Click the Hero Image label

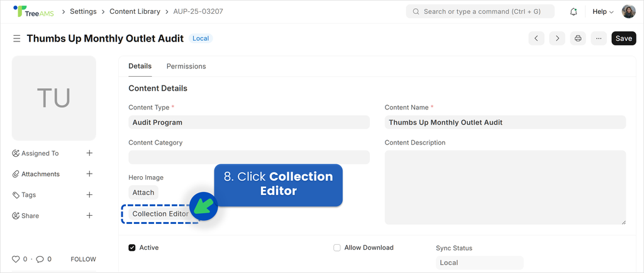[x=146, y=178]
